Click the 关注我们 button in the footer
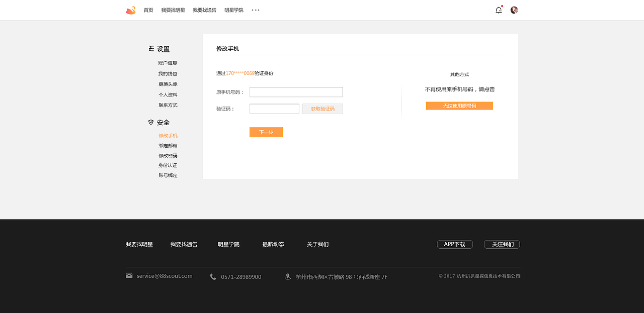Image resolution: width=644 pixels, height=313 pixels. pyautogui.click(x=501, y=244)
